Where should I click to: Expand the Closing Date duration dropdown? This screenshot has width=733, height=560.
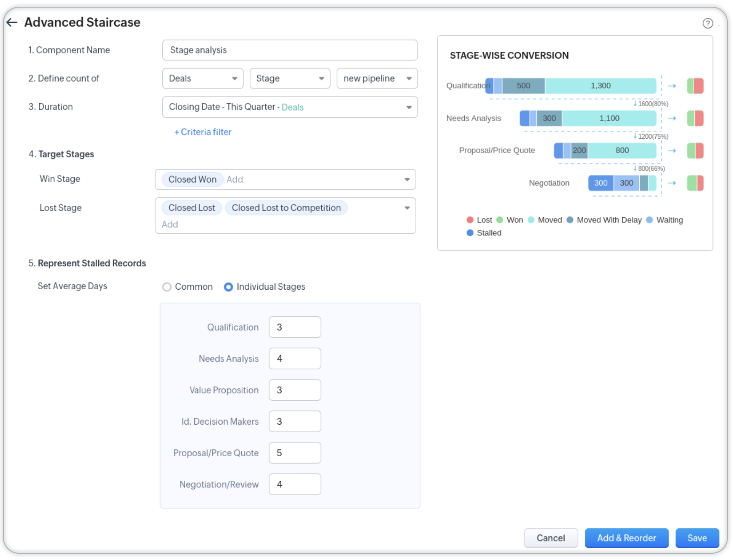pyautogui.click(x=290, y=107)
